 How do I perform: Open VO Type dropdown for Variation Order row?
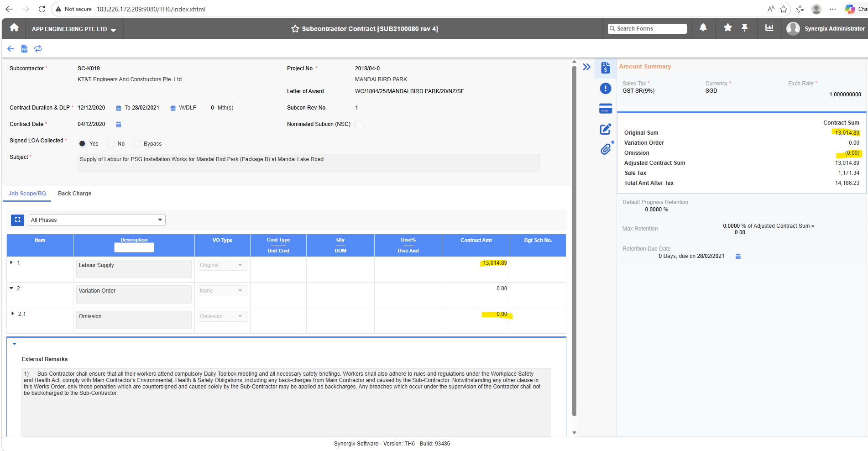[222, 291]
